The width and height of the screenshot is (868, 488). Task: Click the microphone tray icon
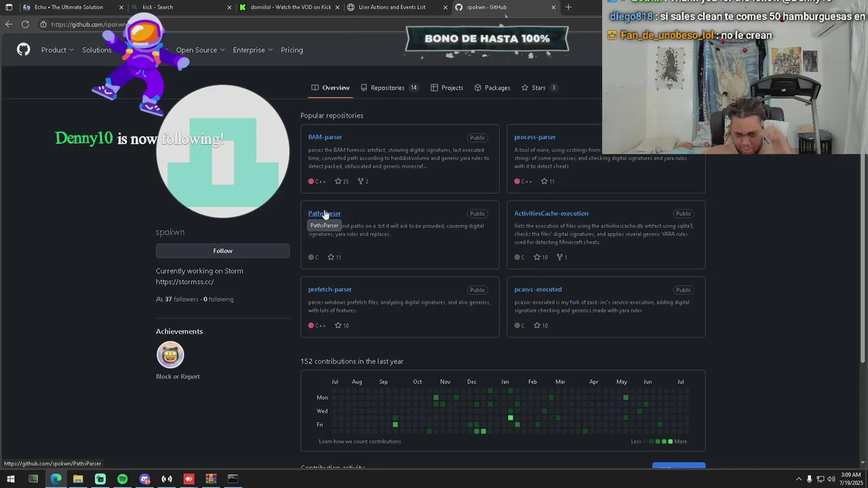810,479
